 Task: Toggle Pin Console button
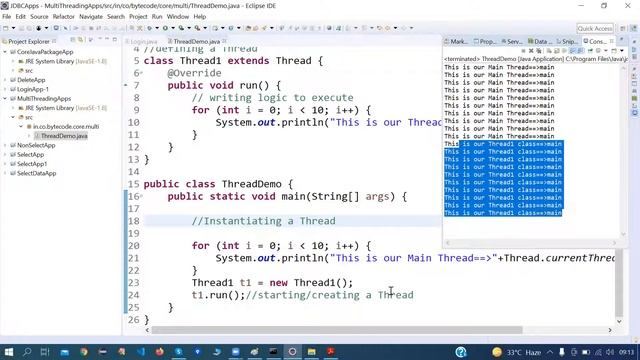(x=591, y=51)
